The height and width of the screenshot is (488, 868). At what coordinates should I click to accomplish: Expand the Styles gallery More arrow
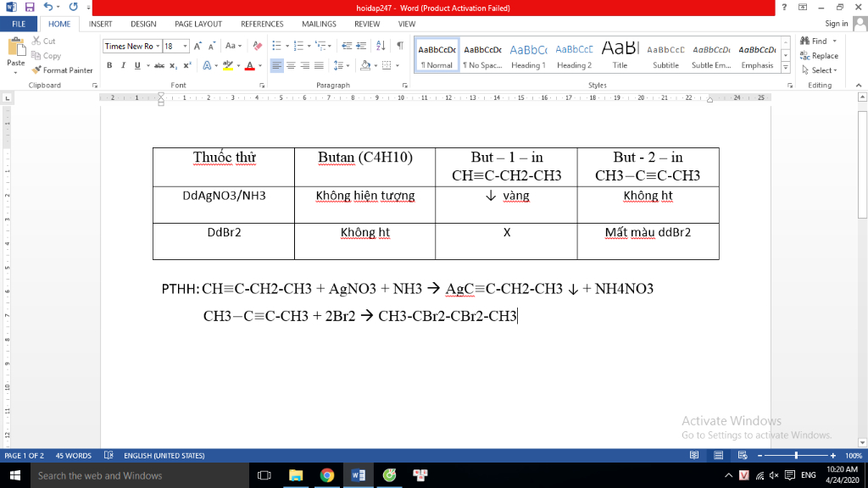click(786, 68)
